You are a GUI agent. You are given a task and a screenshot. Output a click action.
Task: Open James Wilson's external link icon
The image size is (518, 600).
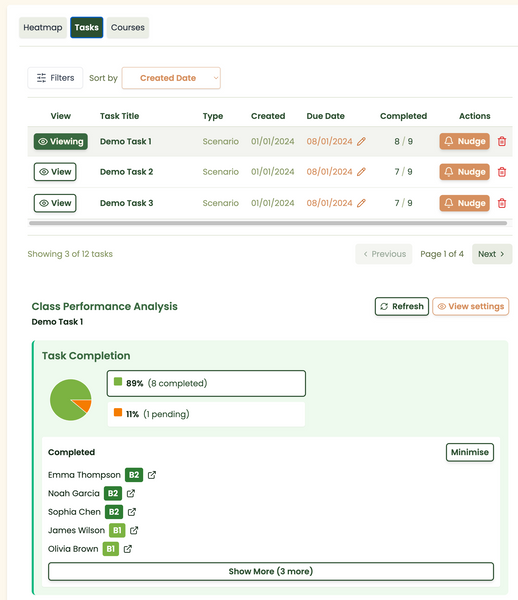coord(134,530)
